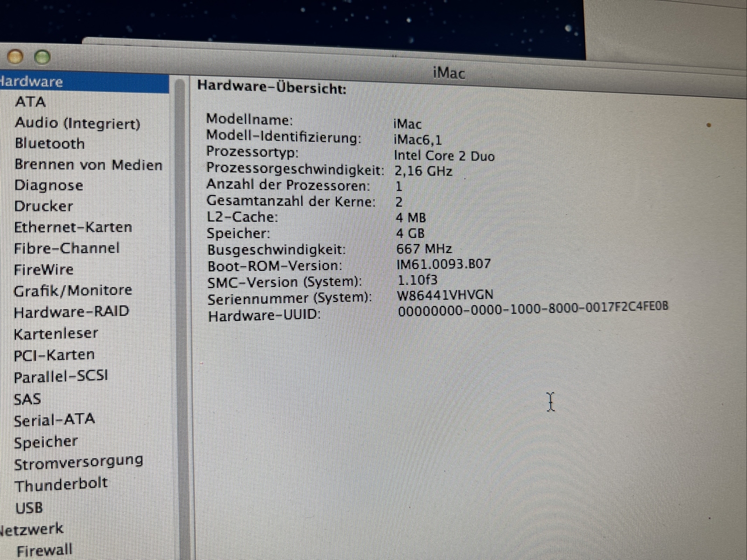Image resolution: width=747 pixels, height=560 pixels.
Task: Click SMC version value 1.10f3
Action: [417, 280]
